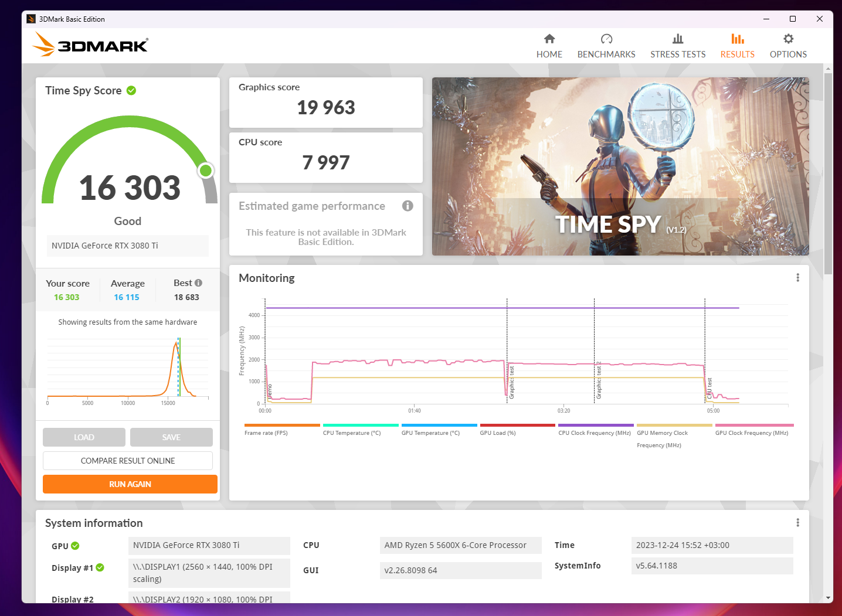This screenshot has height=616, width=842.
Task: Click the Good rating label
Action: click(128, 221)
